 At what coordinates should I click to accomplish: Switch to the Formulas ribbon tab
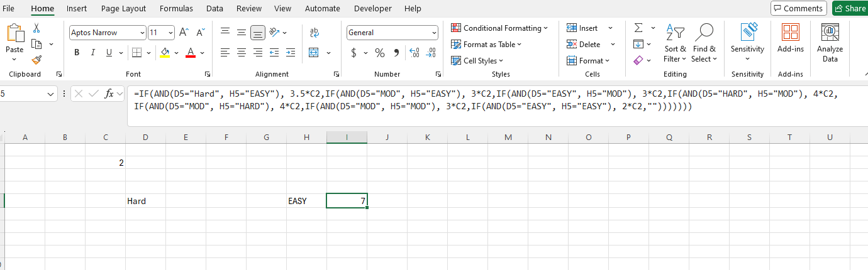(176, 9)
